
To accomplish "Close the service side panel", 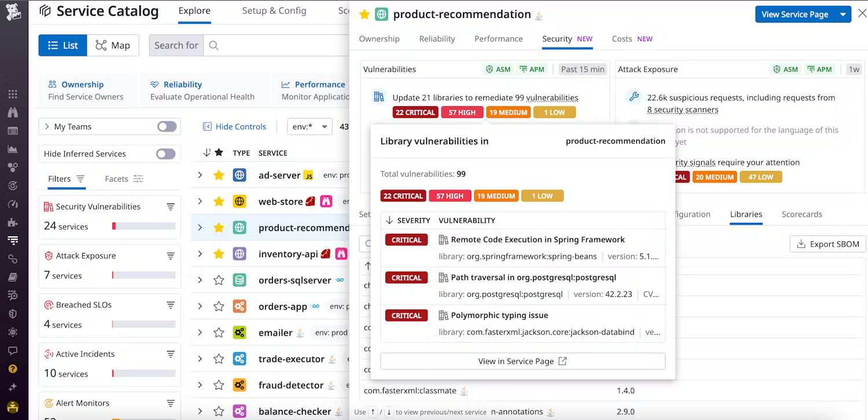I will coord(862,14).
